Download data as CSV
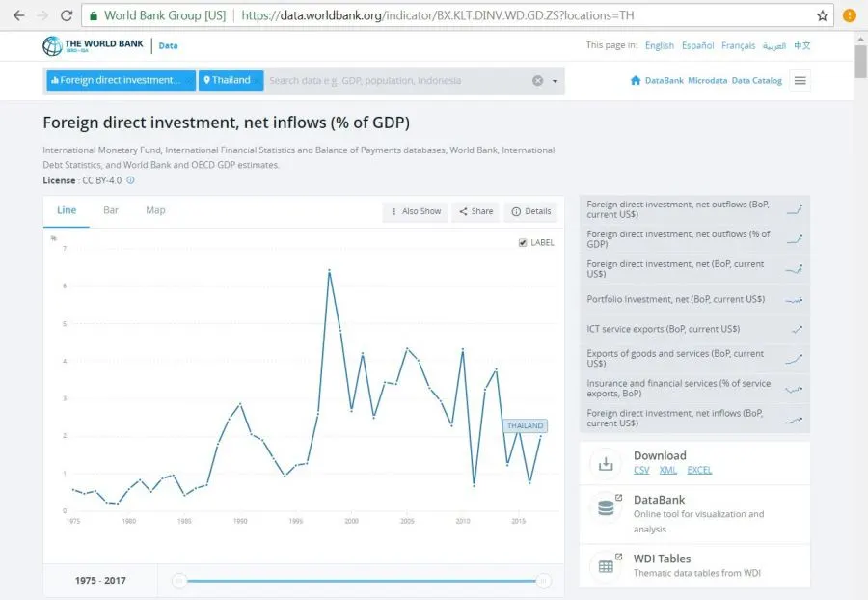The image size is (868, 600). 641,470
